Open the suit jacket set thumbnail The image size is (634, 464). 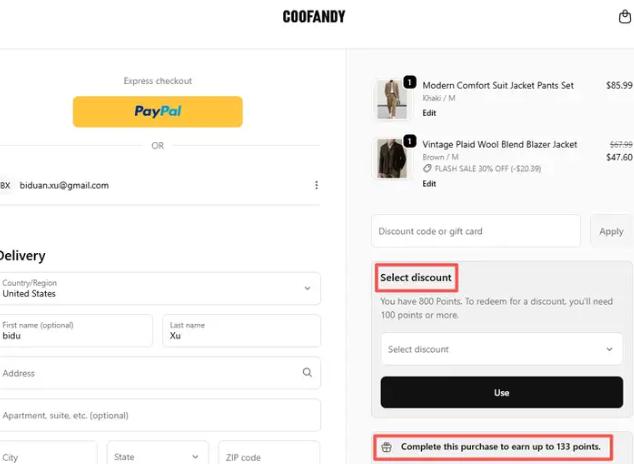pos(391,99)
